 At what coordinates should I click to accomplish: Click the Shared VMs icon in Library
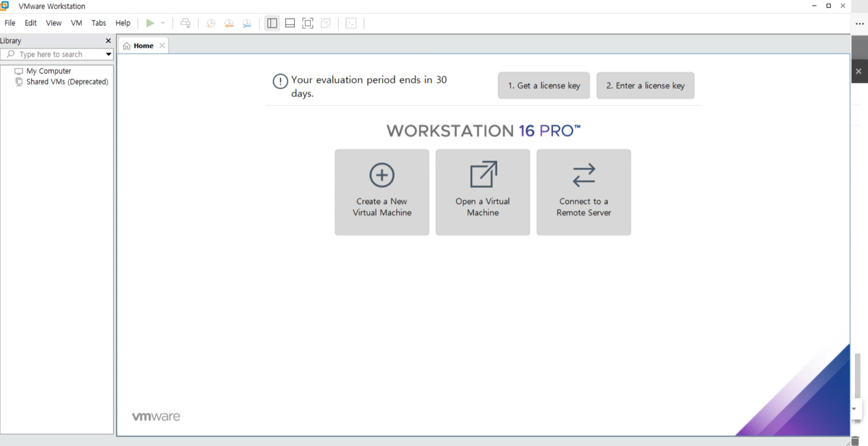point(19,82)
